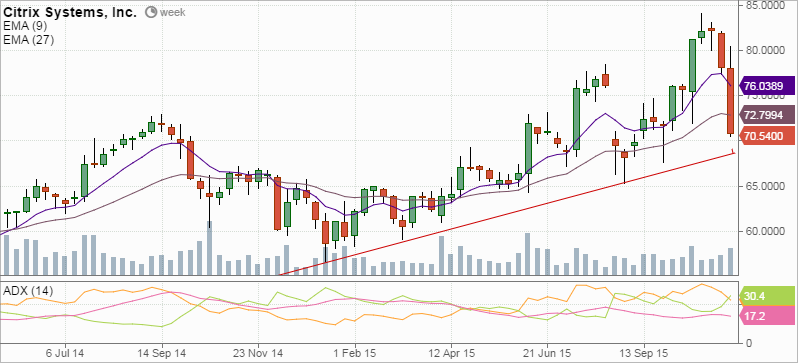Click the 72.7994 EMA value tag
798x363 pixels.
coord(766,116)
